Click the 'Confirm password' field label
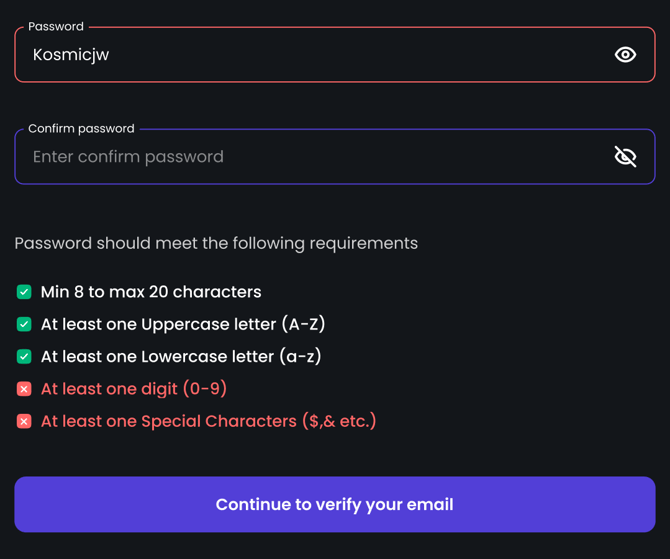The height and width of the screenshot is (559, 670). pyautogui.click(x=81, y=129)
